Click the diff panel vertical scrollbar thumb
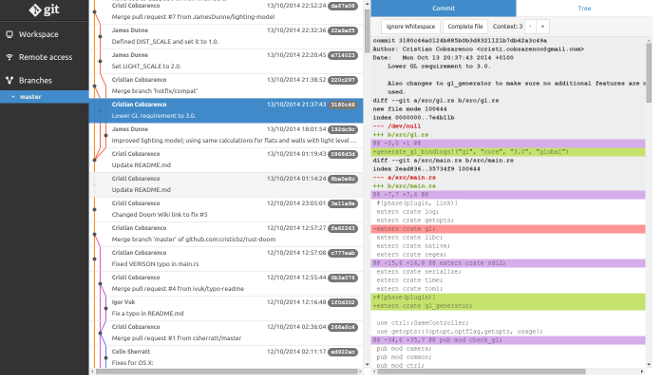Image resolution: width=653 pixels, height=375 pixels. pos(649,72)
